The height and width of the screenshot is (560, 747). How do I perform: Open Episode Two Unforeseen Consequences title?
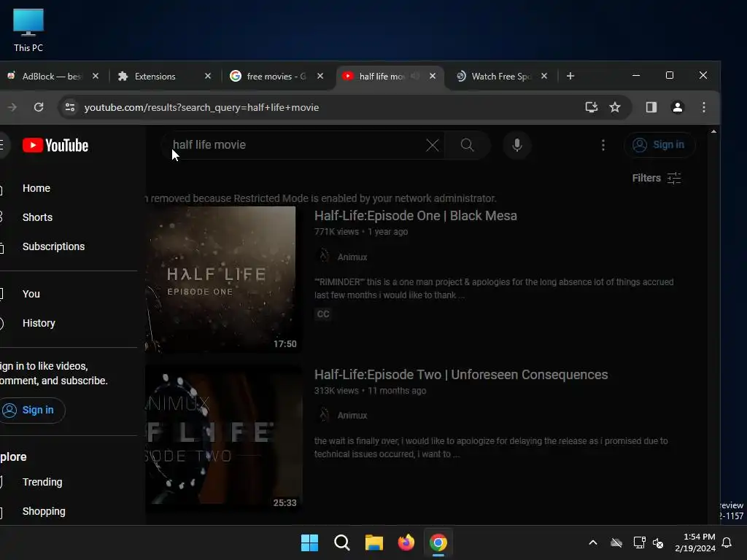(x=461, y=375)
